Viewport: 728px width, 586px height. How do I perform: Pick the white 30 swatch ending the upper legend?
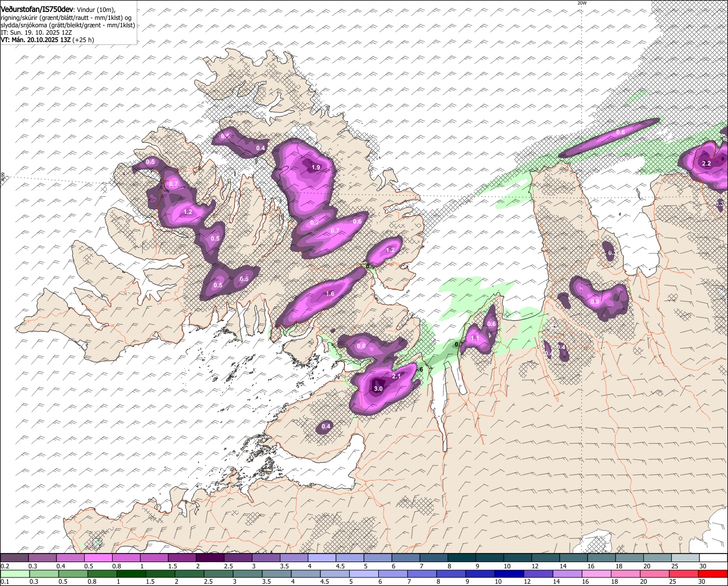[x=714, y=558]
